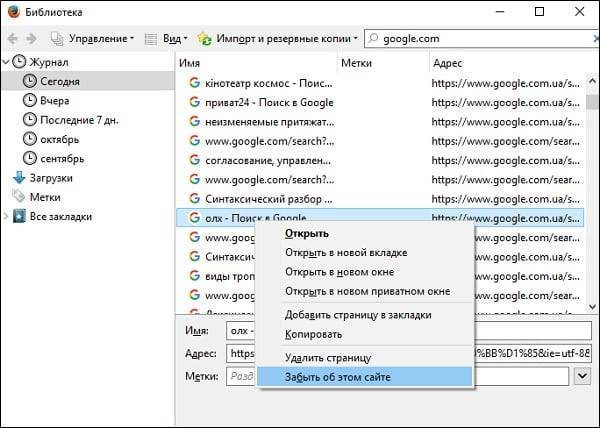Click the magnifier icon in search box

tap(375, 39)
